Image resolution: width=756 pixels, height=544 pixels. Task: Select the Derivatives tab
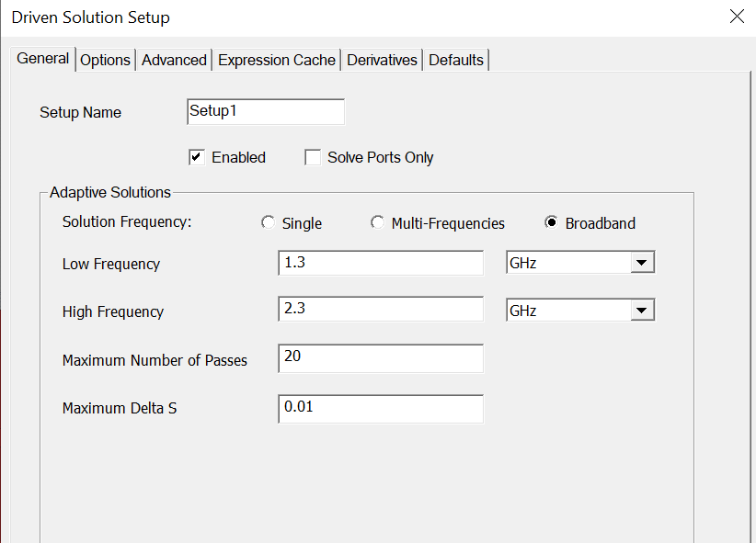[382, 60]
